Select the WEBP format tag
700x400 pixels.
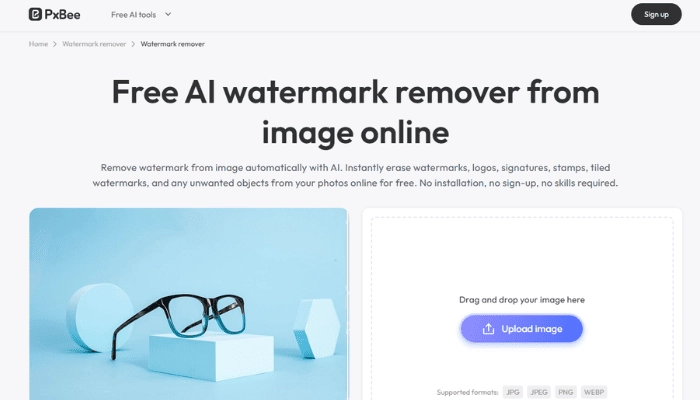pos(594,392)
